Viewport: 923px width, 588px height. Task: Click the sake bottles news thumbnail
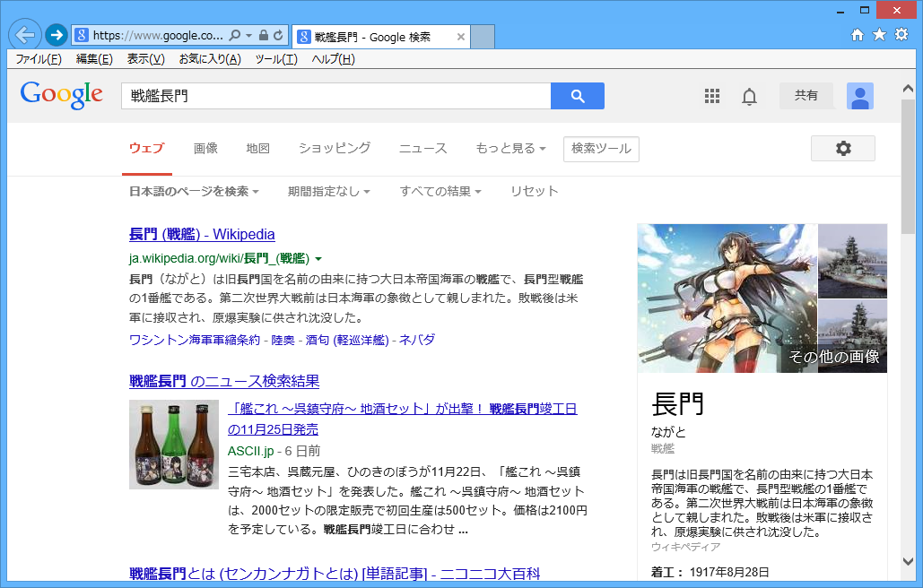coord(174,445)
